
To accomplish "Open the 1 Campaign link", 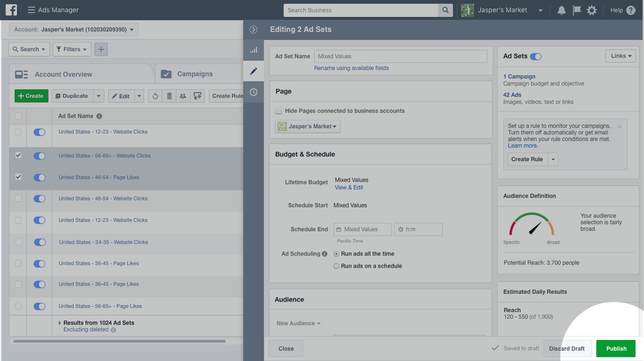I will 519,77.
